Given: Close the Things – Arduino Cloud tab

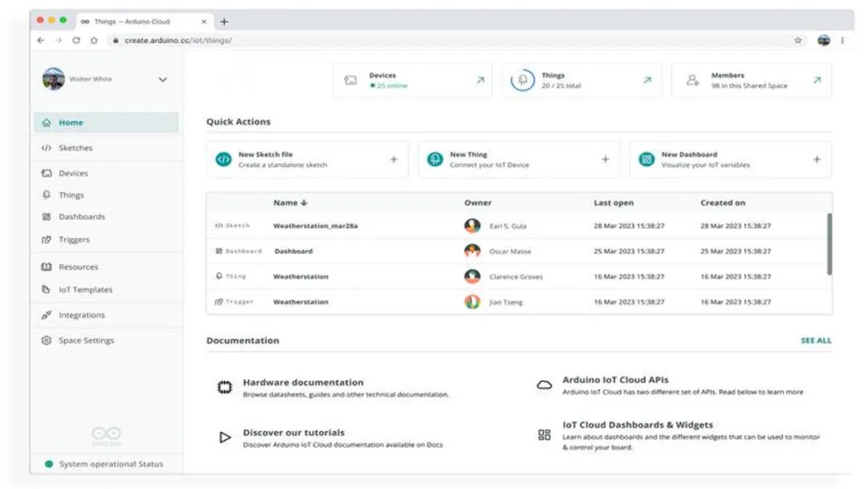Looking at the screenshot, I should click(x=203, y=22).
